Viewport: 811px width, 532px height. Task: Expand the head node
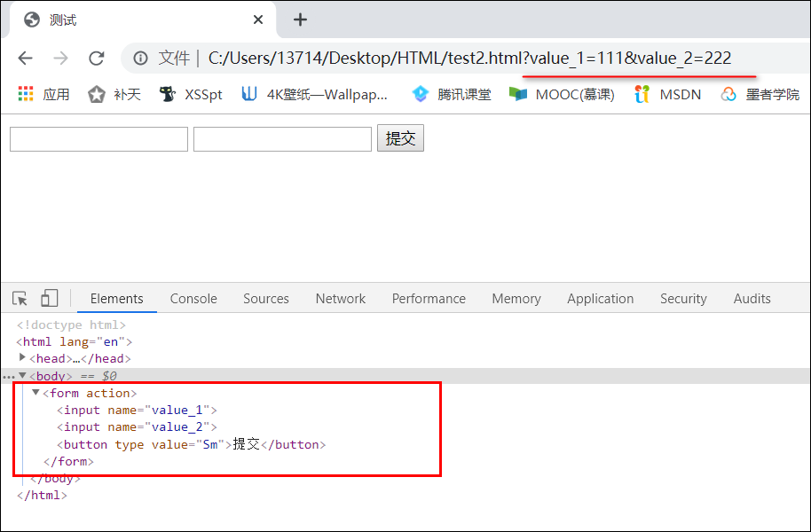click(22, 357)
